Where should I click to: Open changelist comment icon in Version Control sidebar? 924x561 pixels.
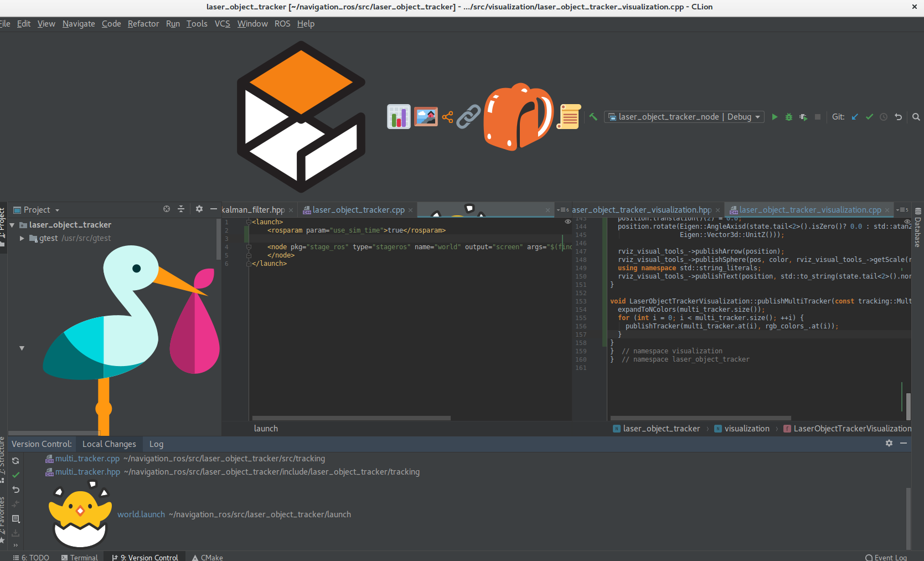(16, 519)
